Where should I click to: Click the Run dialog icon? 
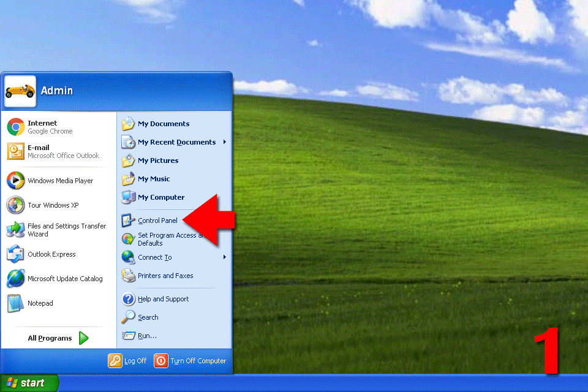coord(128,336)
